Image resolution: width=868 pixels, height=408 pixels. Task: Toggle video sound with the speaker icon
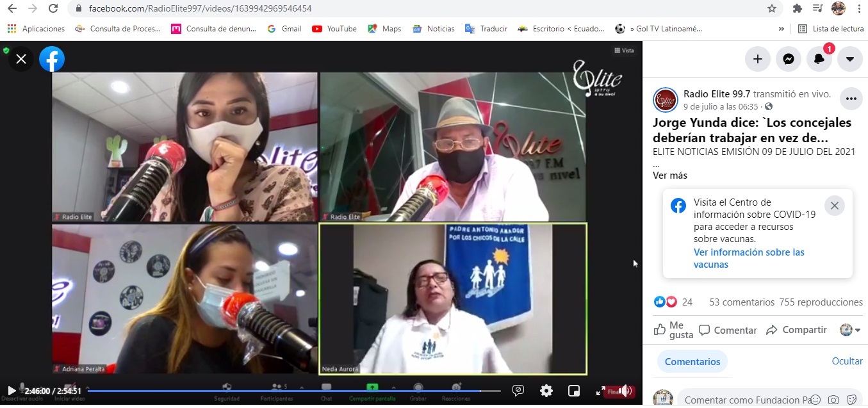626,391
